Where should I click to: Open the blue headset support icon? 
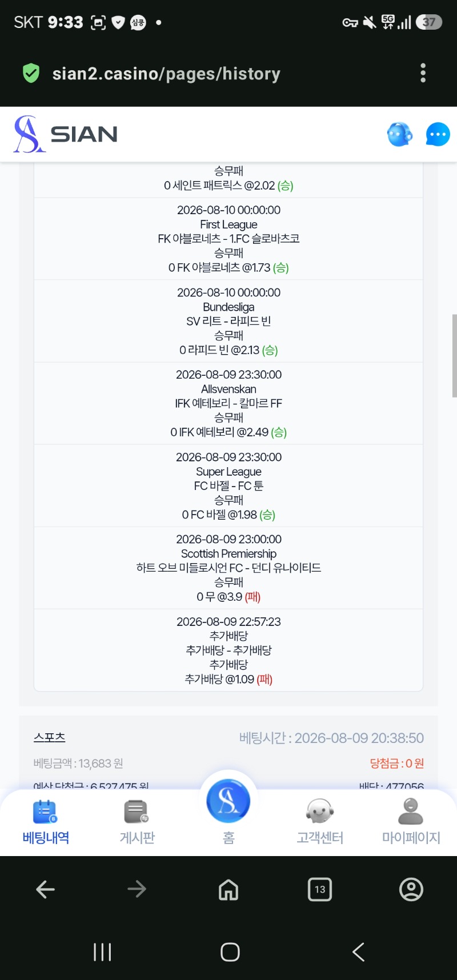coord(399,135)
